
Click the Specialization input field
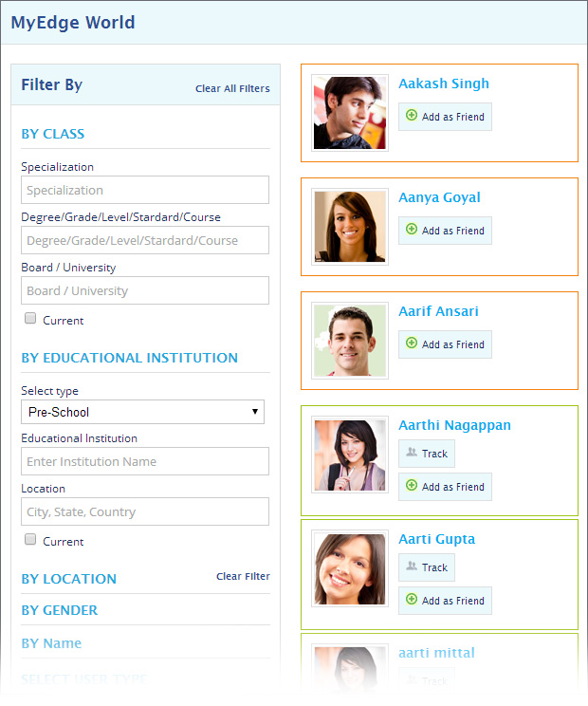(145, 190)
